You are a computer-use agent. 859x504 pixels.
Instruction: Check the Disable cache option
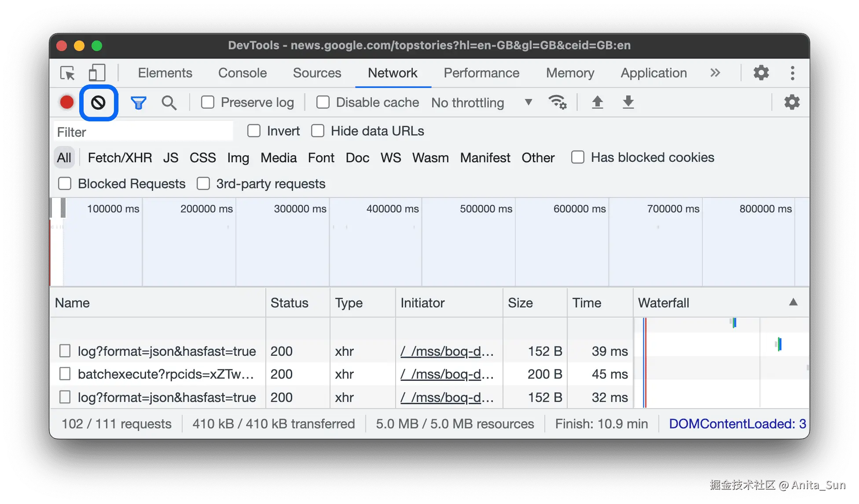click(323, 102)
